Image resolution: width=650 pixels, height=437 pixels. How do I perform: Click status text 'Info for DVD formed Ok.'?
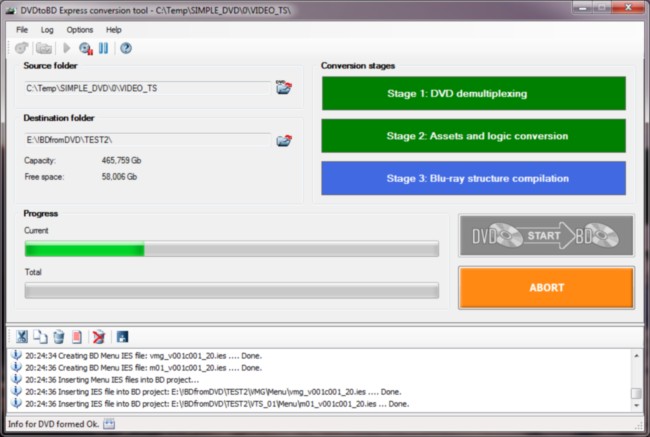[x=53, y=424]
